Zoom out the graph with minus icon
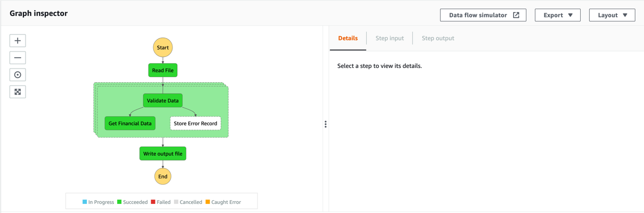This screenshot has height=213, width=644. tap(18, 58)
